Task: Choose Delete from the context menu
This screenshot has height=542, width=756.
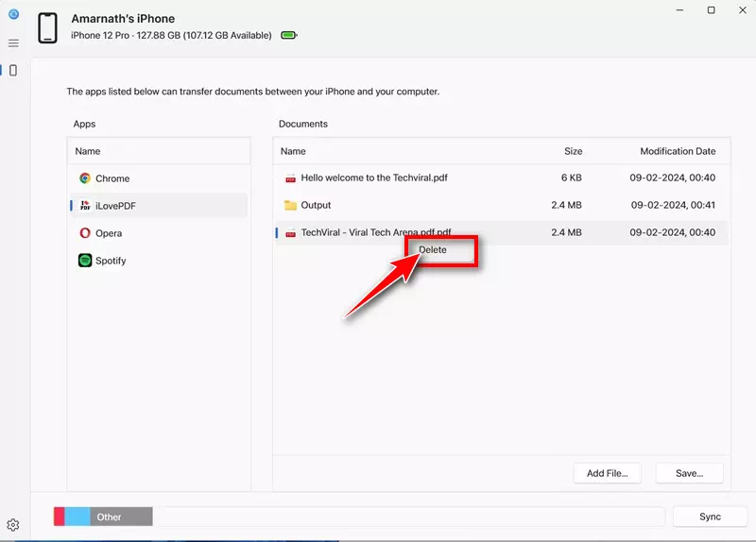Action: click(x=433, y=250)
